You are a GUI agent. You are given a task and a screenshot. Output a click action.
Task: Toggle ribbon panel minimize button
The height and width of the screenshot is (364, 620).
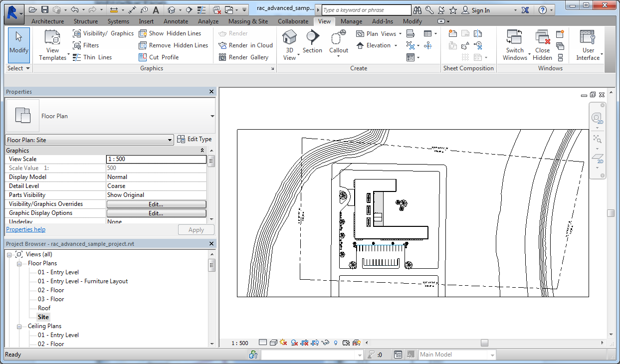tap(441, 21)
